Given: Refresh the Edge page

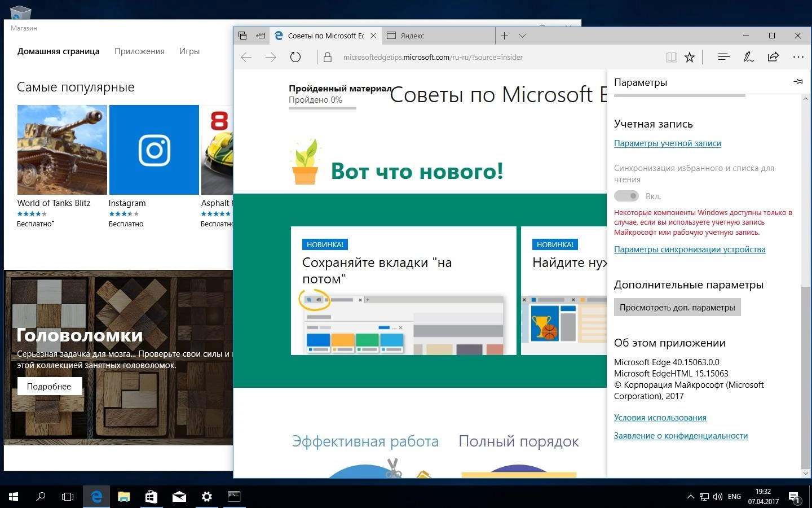Looking at the screenshot, I should (295, 57).
